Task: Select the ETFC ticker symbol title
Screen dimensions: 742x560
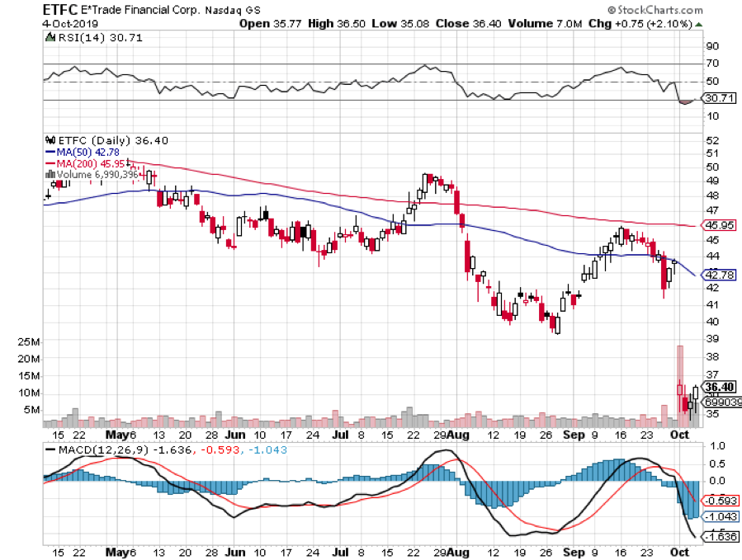Action: (59, 9)
